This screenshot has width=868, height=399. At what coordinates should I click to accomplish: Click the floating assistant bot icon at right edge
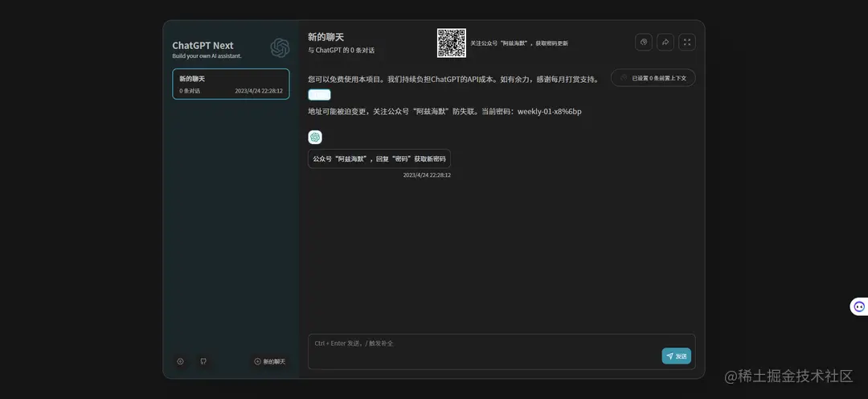pyautogui.click(x=858, y=306)
